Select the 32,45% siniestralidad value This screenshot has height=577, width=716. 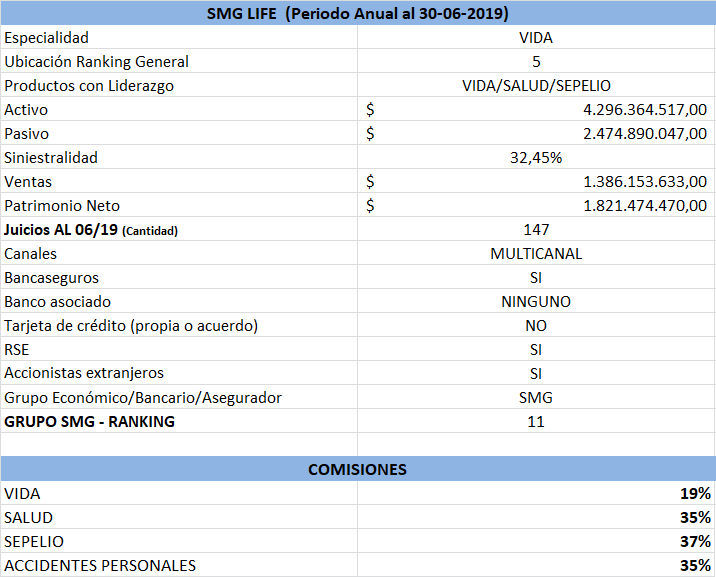pos(536,157)
